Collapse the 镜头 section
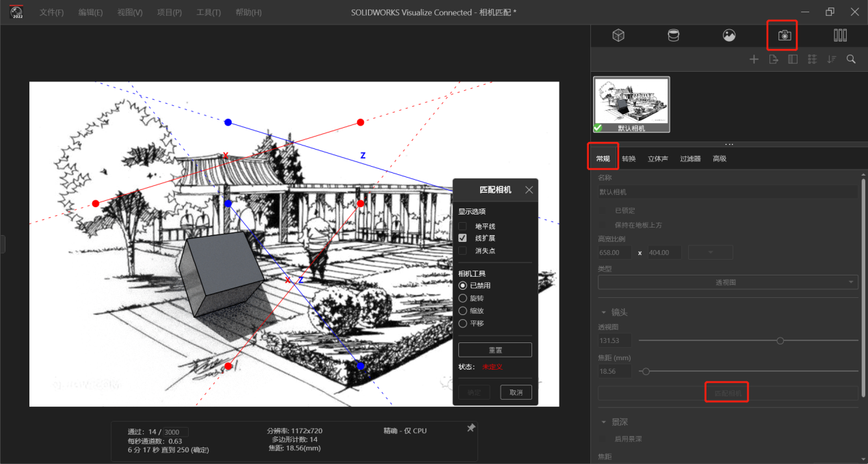The image size is (868, 464). tap(604, 312)
